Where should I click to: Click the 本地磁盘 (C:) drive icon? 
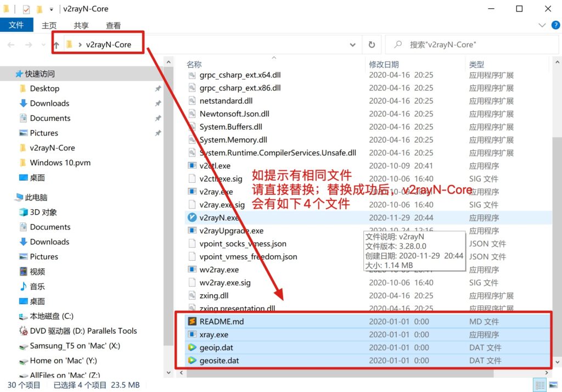tap(23, 316)
